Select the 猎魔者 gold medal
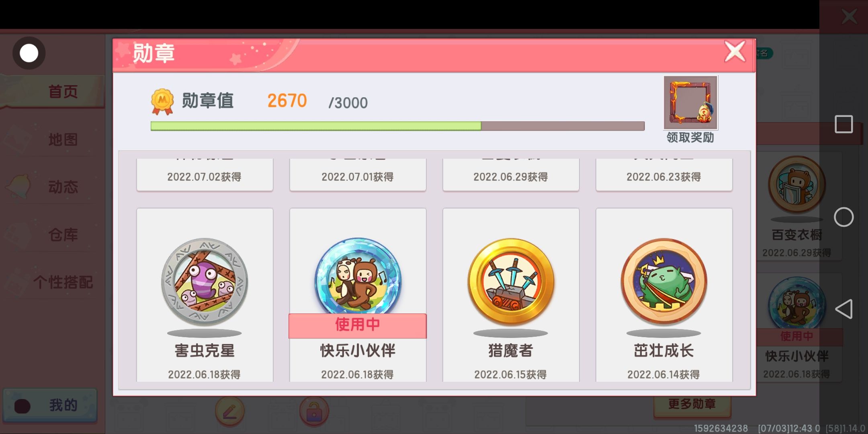The height and width of the screenshot is (434, 868). [x=511, y=282]
